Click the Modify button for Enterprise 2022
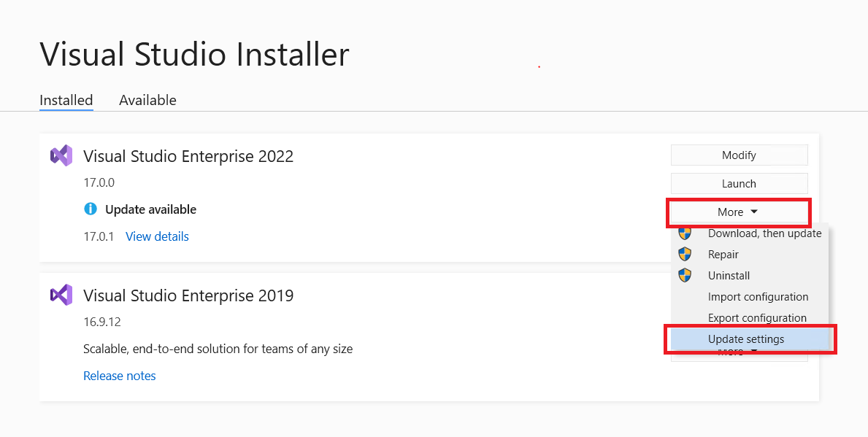 [739, 155]
